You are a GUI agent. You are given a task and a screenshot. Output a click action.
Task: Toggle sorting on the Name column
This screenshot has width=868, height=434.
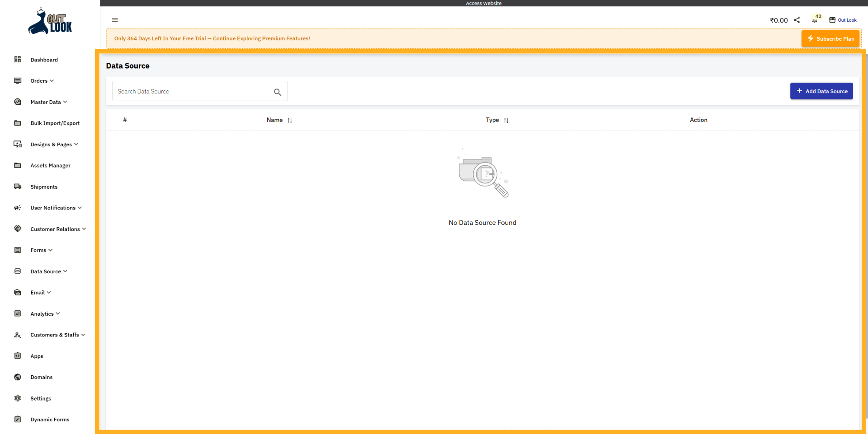click(x=290, y=120)
